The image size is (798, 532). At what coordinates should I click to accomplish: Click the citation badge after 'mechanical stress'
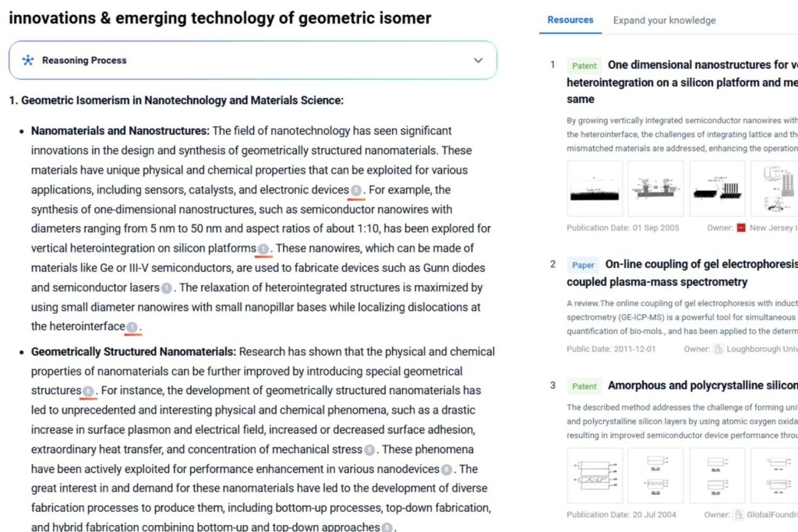369,450
